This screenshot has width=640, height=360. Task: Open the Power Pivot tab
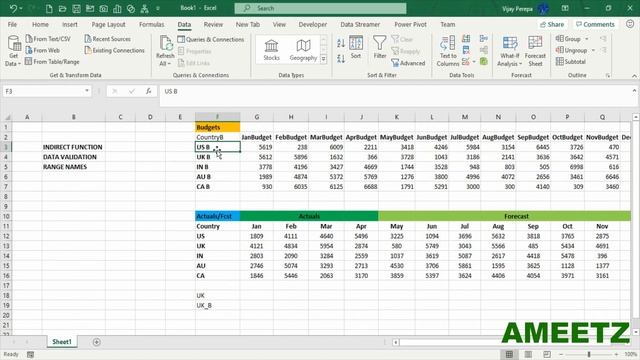coord(410,24)
